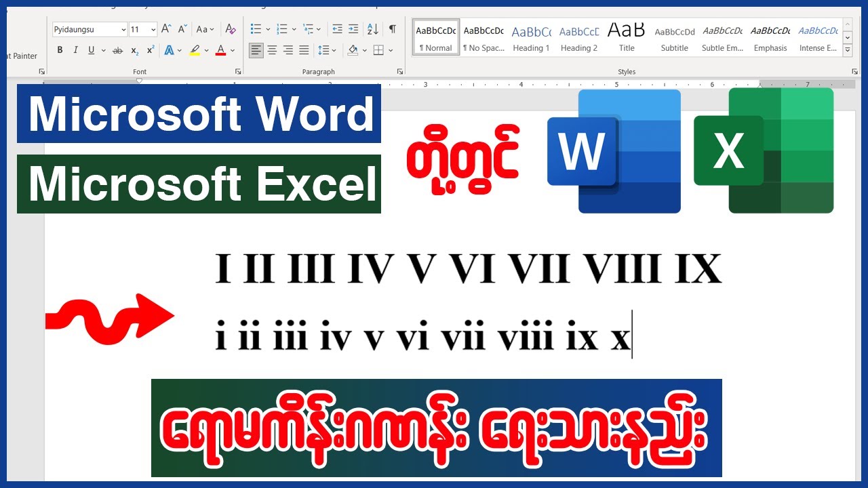Image resolution: width=868 pixels, height=488 pixels.
Task: Apply the Subtle Emphasis style
Action: [x=722, y=38]
